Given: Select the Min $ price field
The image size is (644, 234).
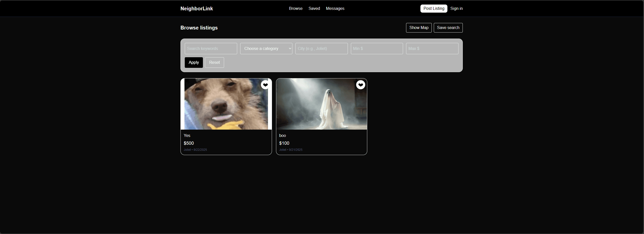Looking at the screenshot, I should tap(377, 49).
